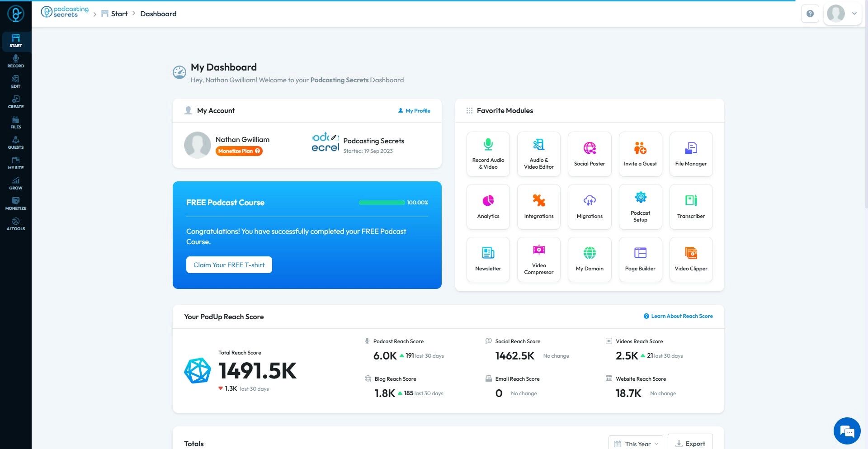Click the PodUp logo in the sidebar
Image resolution: width=868 pixels, height=449 pixels.
pos(16,14)
